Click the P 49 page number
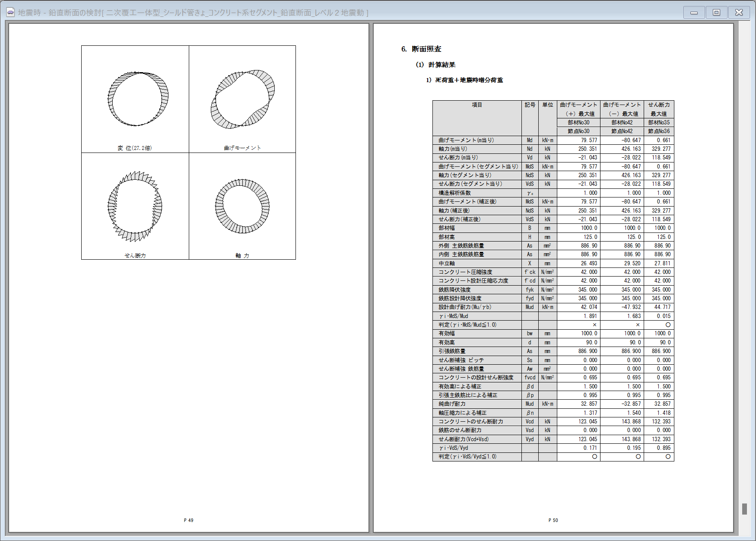Screen dimensions: 756x541 [188, 520]
